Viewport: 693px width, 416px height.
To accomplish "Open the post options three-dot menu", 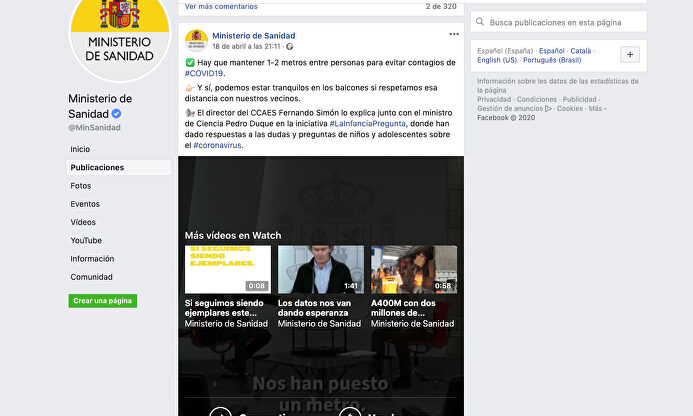I will [454, 34].
